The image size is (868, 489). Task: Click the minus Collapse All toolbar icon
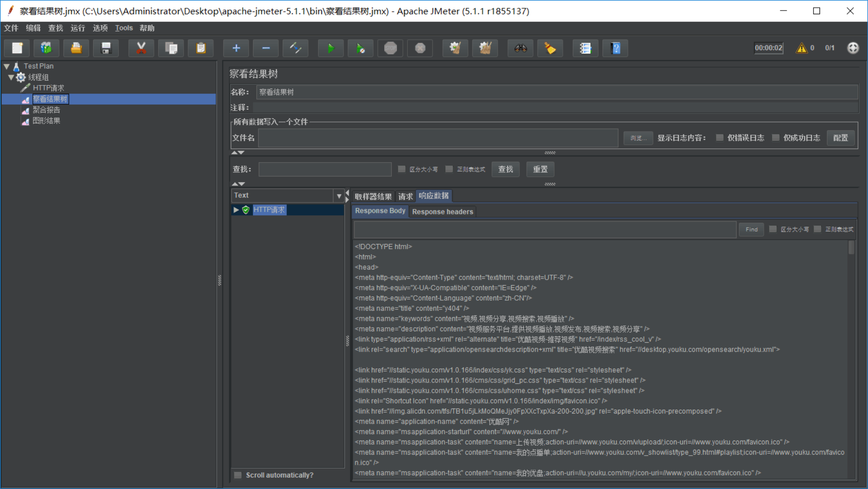[266, 48]
